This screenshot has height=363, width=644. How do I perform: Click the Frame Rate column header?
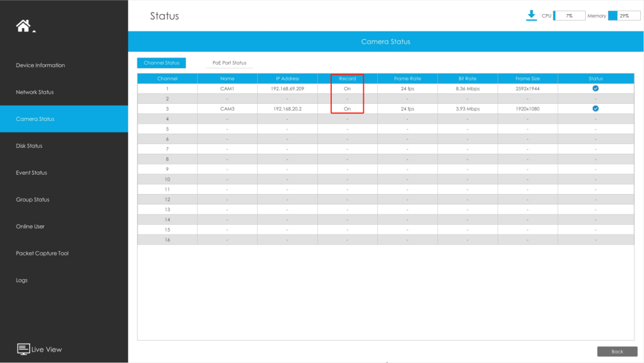(407, 79)
